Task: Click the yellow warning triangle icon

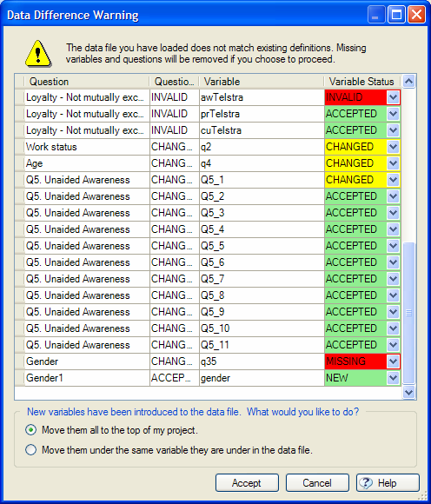Action: point(38,54)
